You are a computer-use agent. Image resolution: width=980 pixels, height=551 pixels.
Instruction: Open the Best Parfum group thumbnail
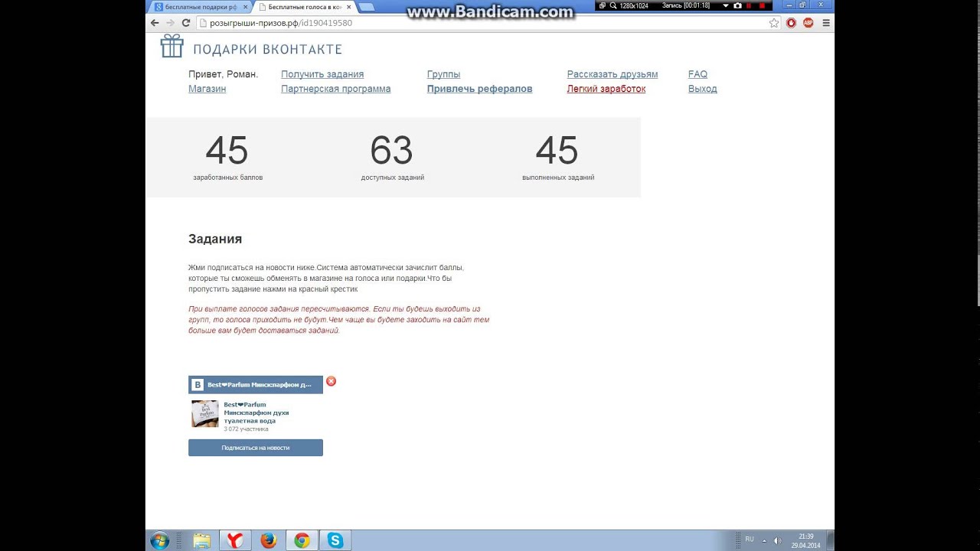click(205, 413)
